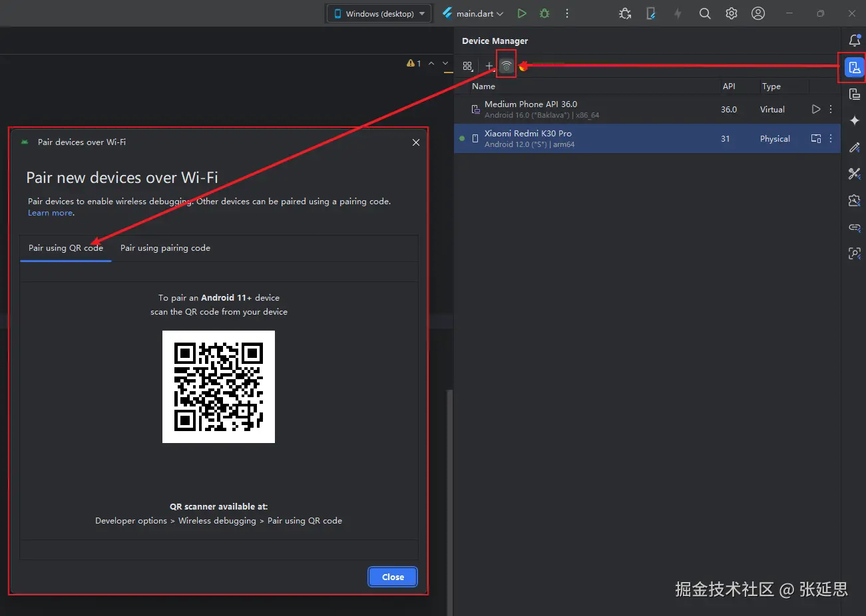Click the plus icon to add a device

pos(489,66)
